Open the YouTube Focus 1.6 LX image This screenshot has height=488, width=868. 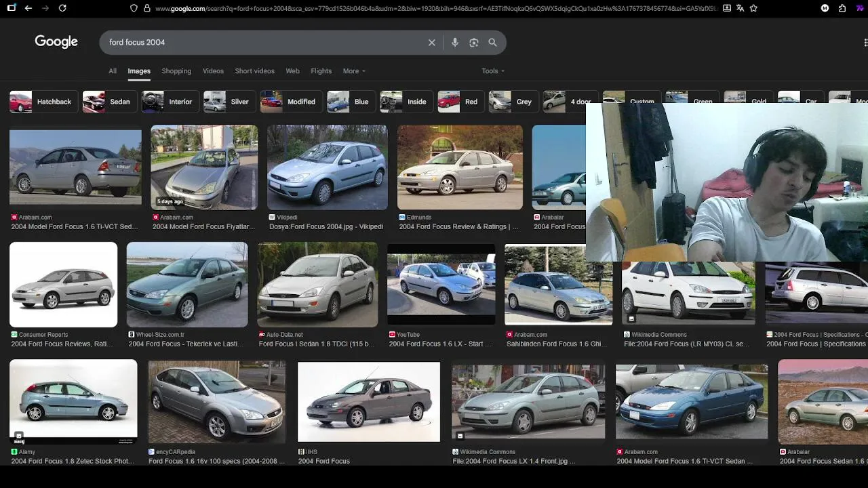click(x=441, y=285)
